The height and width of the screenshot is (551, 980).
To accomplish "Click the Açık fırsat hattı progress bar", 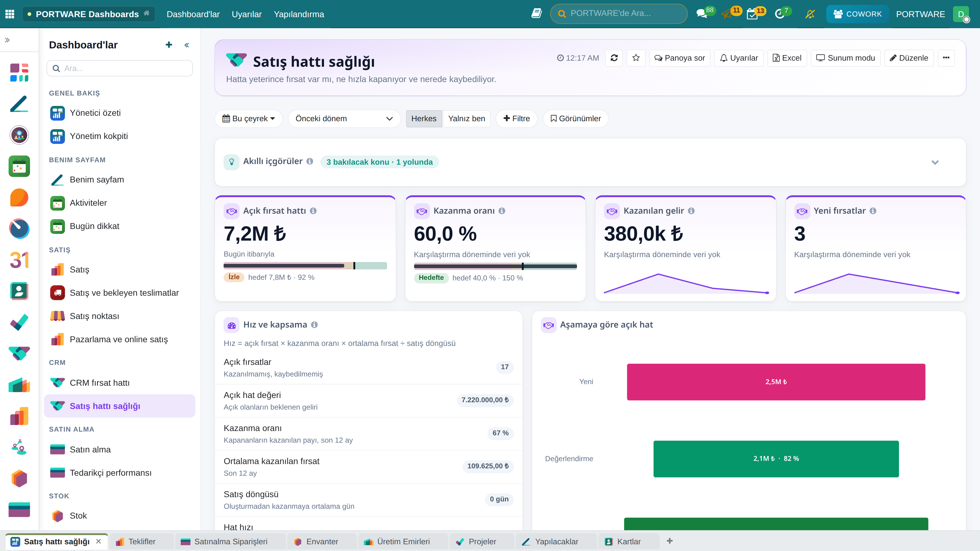I will click(305, 266).
